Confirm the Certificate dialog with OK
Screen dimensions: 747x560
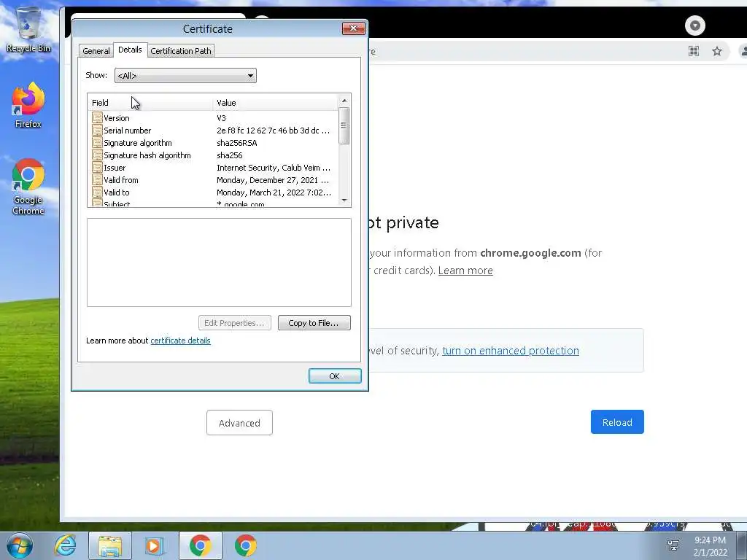click(x=334, y=376)
